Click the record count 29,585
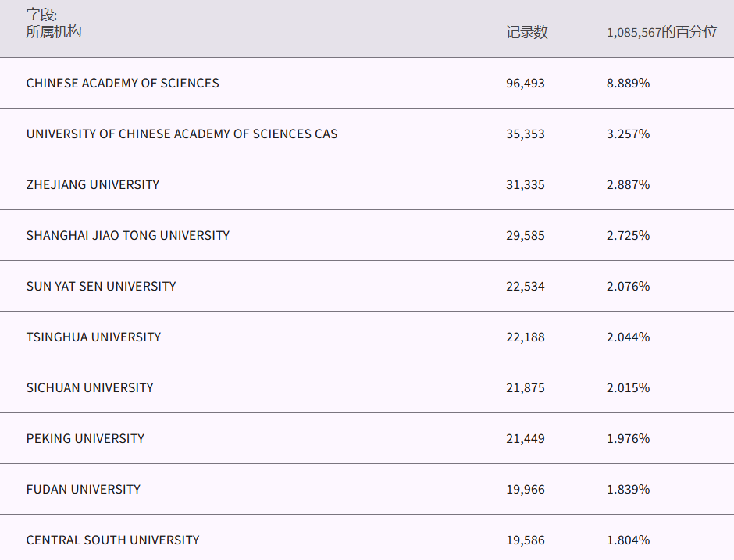Screen dimensions: 734x560 (x=526, y=235)
